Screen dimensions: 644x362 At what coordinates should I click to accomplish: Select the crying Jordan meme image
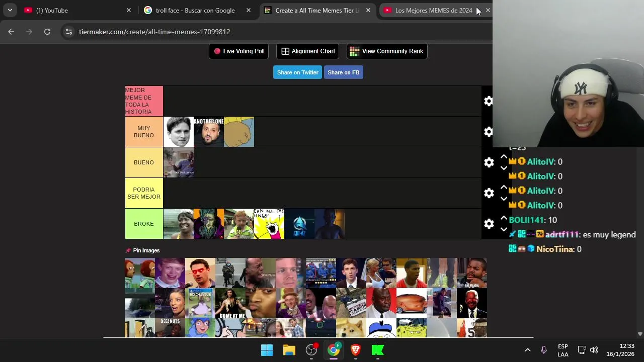[x=381, y=303]
